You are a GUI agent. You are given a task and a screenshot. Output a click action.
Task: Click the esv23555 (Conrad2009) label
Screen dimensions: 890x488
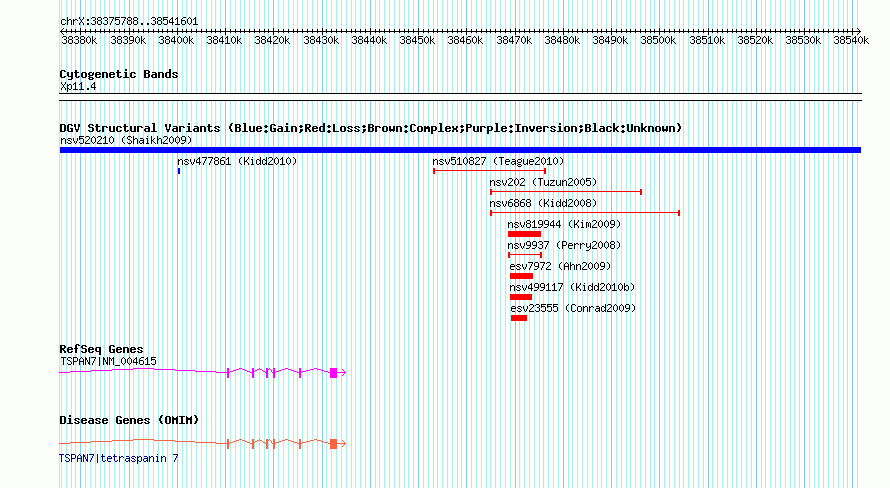(573, 308)
